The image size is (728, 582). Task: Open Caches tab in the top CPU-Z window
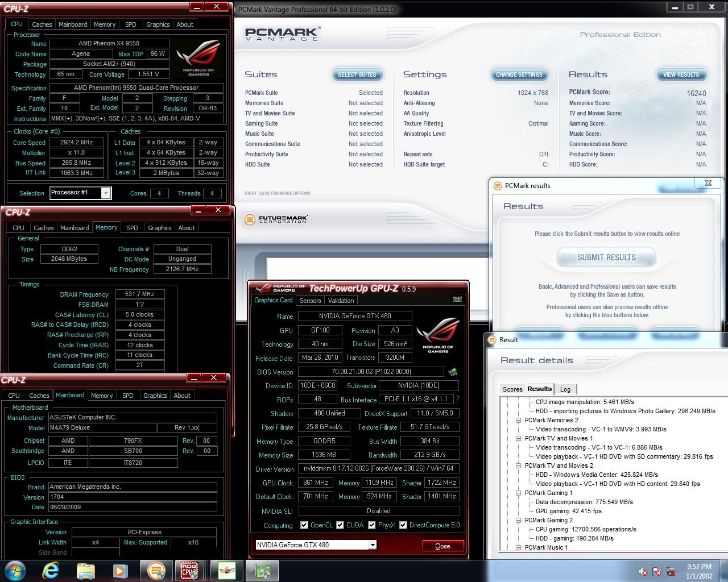pos(42,24)
